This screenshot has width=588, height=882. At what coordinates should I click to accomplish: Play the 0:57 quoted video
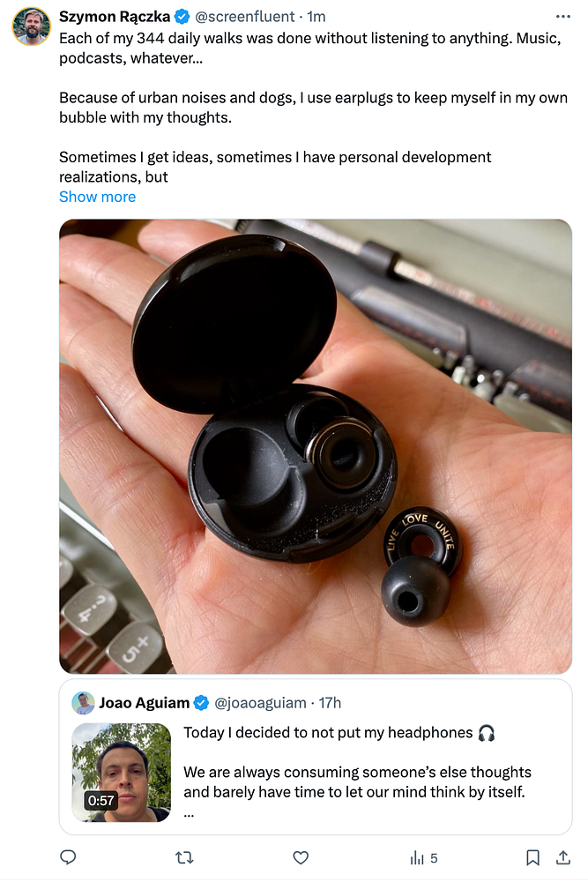pyautogui.click(x=121, y=773)
